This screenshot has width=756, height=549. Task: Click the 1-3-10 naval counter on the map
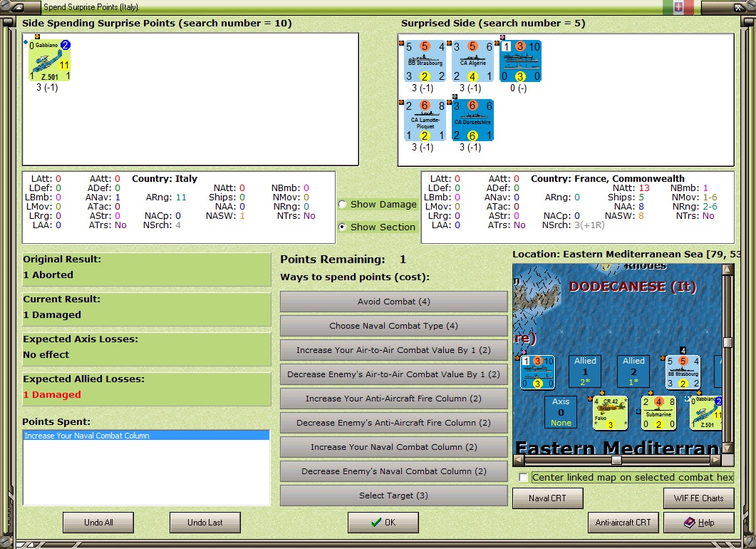click(537, 372)
